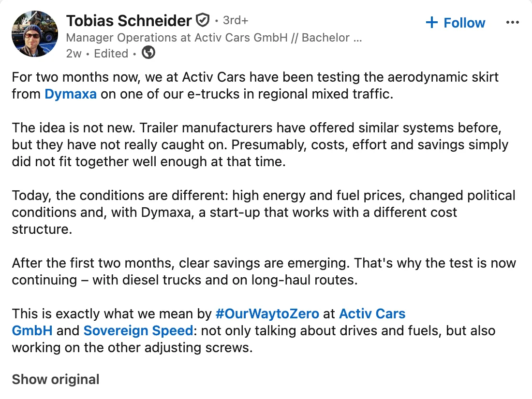Viewport: 532px width, 399px height.
Task: Click the paragraph starting 'For two months now'
Action: [255, 85]
